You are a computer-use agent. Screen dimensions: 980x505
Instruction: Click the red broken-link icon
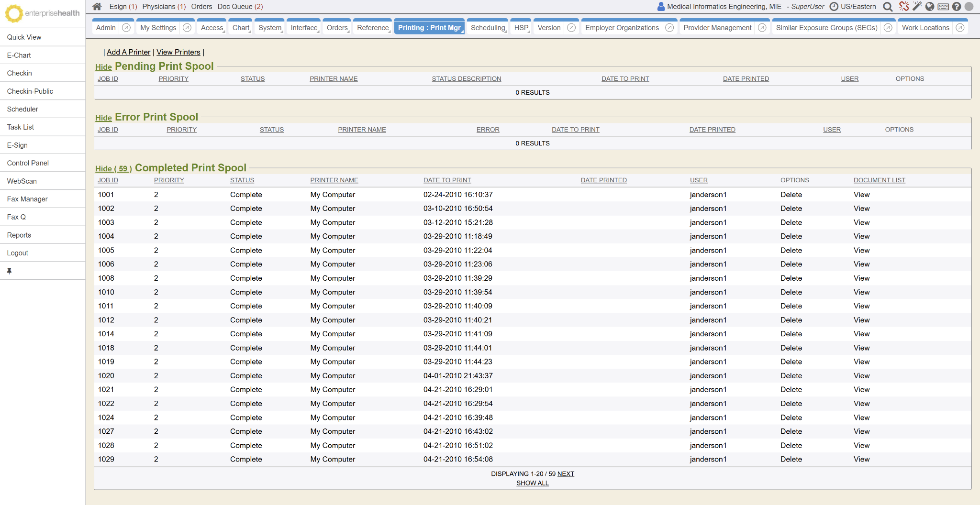click(x=903, y=6)
